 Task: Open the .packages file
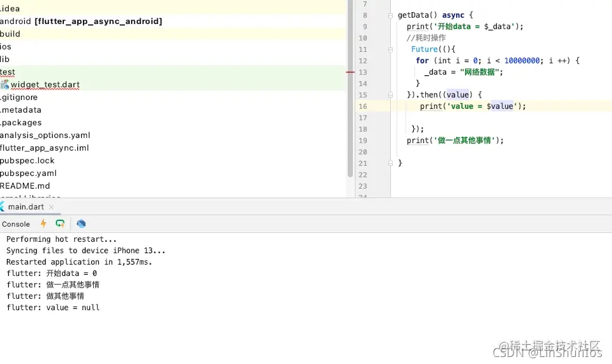(x=21, y=123)
